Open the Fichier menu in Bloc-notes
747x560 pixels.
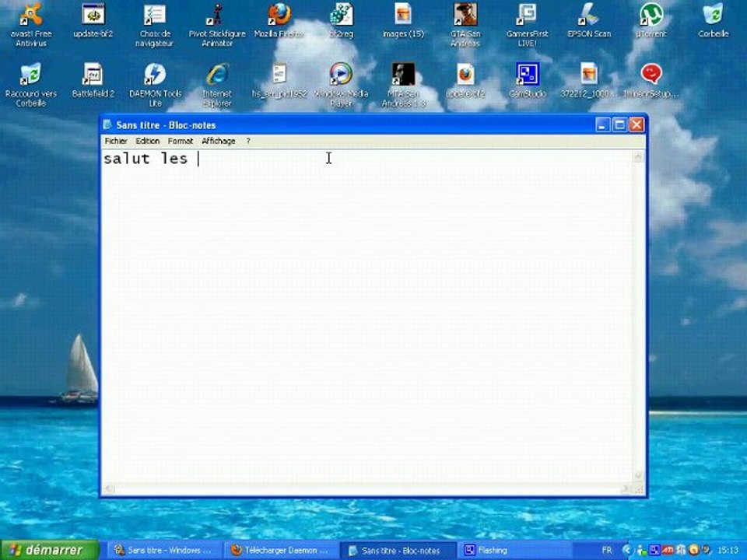pyautogui.click(x=116, y=141)
